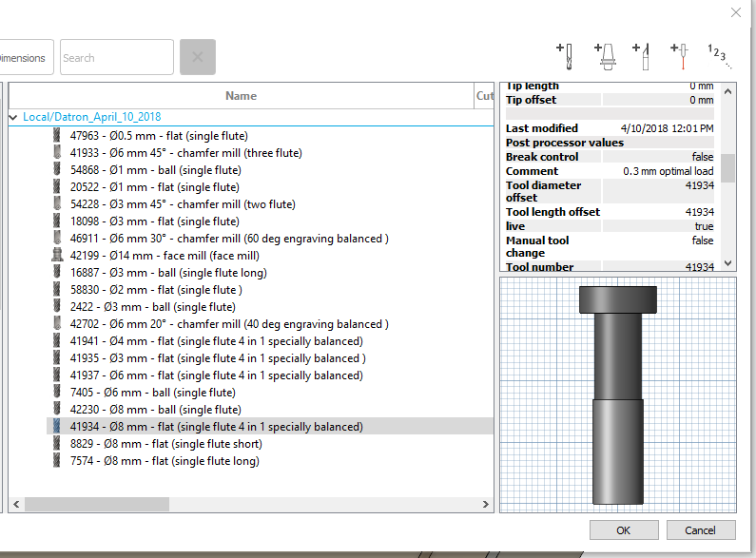This screenshot has width=756, height=558.
Task: Confirm selection with OK
Action: (x=624, y=530)
